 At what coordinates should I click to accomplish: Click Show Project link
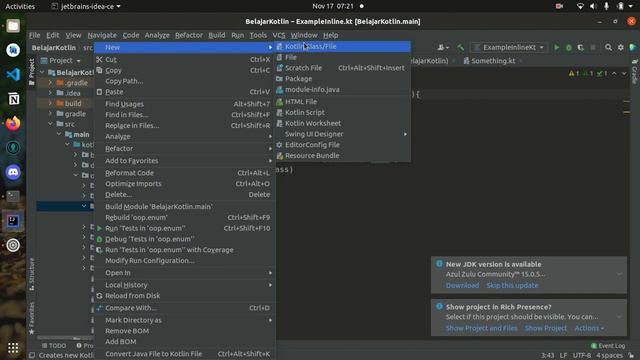coord(546,328)
